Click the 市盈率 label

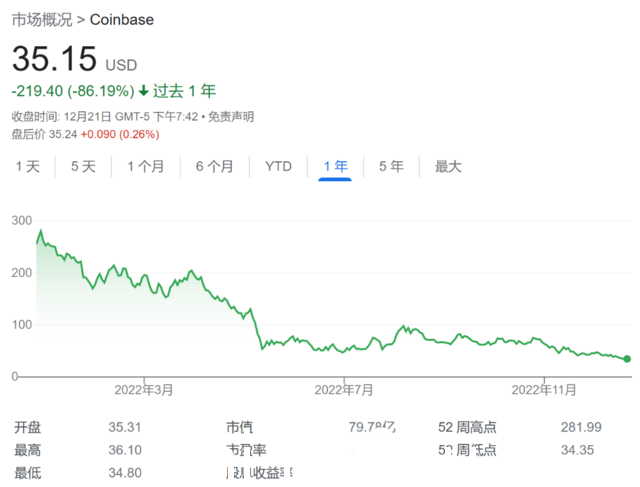246,450
